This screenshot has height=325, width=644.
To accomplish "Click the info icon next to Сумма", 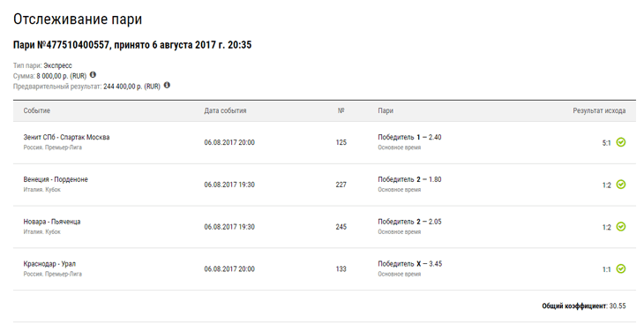I will (x=93, y=75).
